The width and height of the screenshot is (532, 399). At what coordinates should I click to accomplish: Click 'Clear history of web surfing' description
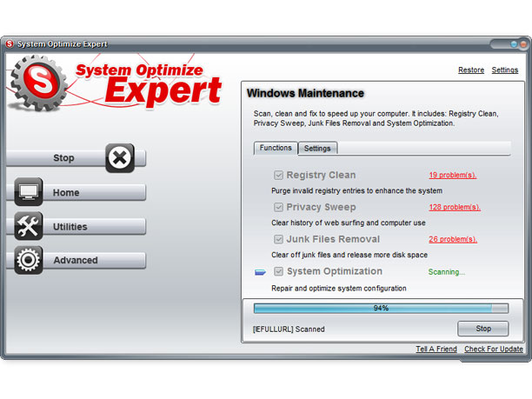click(x=348, y=223)
